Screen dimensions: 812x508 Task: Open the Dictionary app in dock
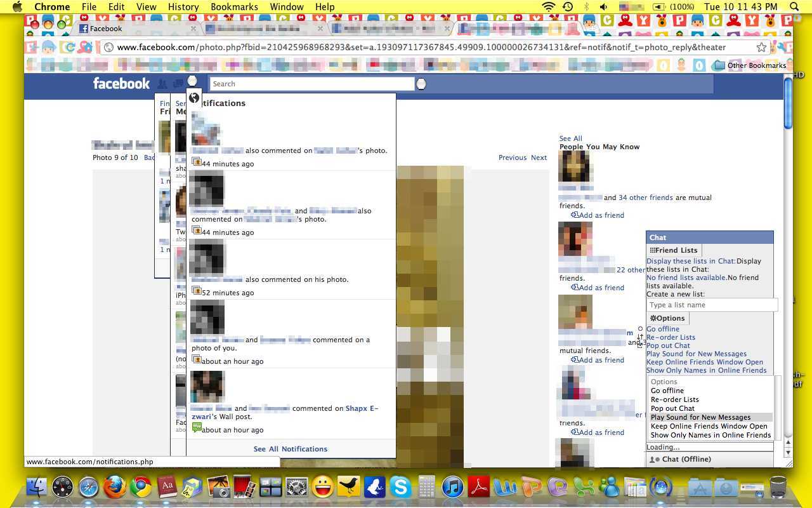[x=167, y=487]
